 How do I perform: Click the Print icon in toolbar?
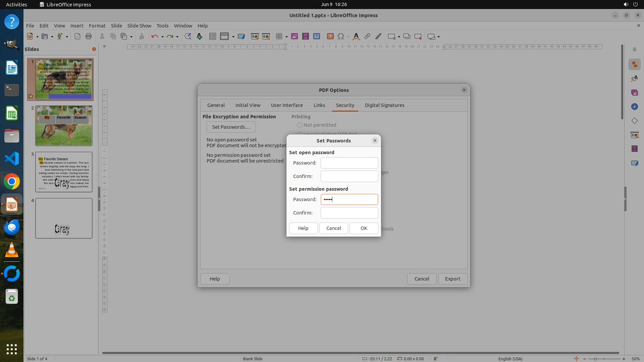pyautogui.click(x=89, y=37)
